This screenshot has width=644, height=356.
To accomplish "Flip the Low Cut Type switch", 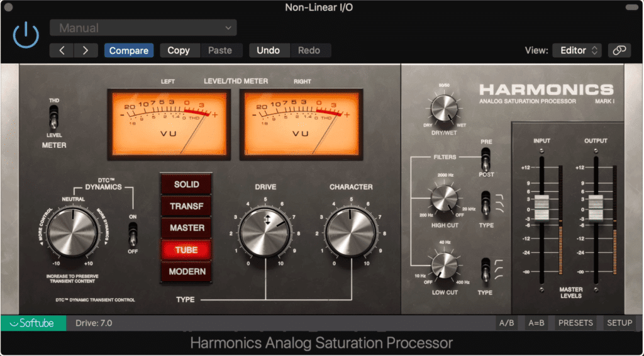I will click(486, 270).
